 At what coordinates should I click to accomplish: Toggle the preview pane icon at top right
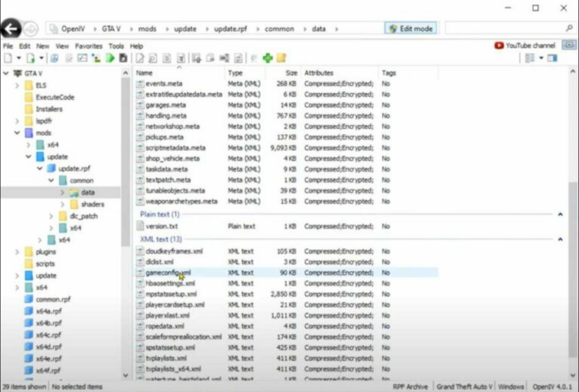coord(552,58)
